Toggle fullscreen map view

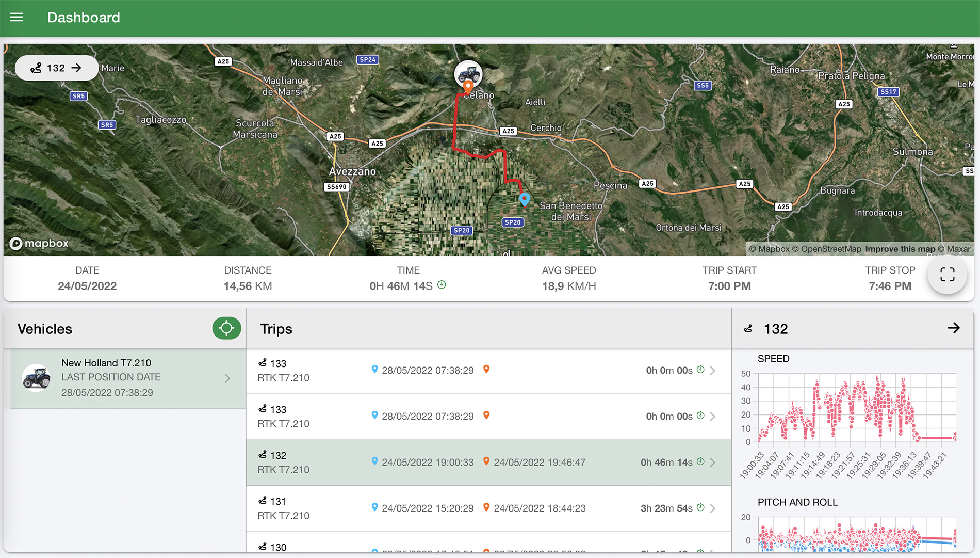(947, 275)
